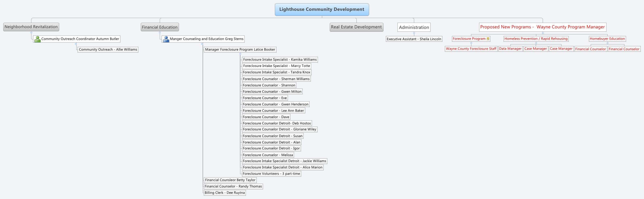
Task: Collapse the Manager Foreclosure Program Latice Booker subtree
Action: tap(240, 54)
